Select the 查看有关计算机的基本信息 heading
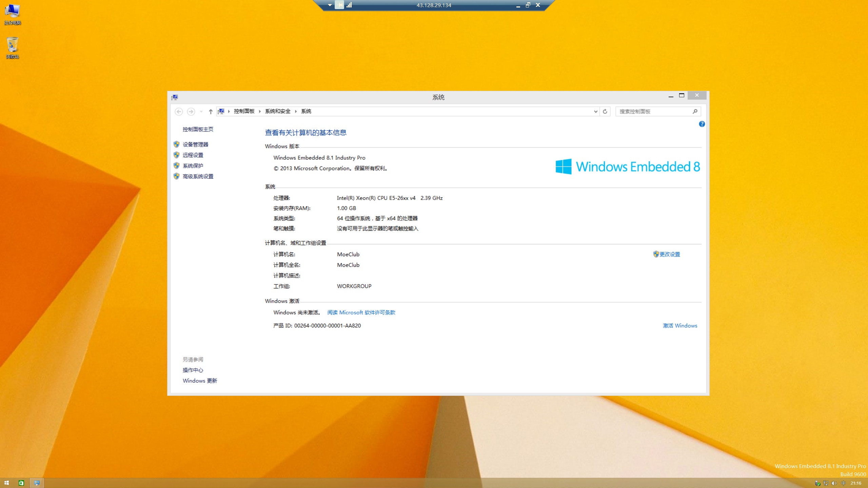This screenshot has width=868, height=488. pos(305,133)
